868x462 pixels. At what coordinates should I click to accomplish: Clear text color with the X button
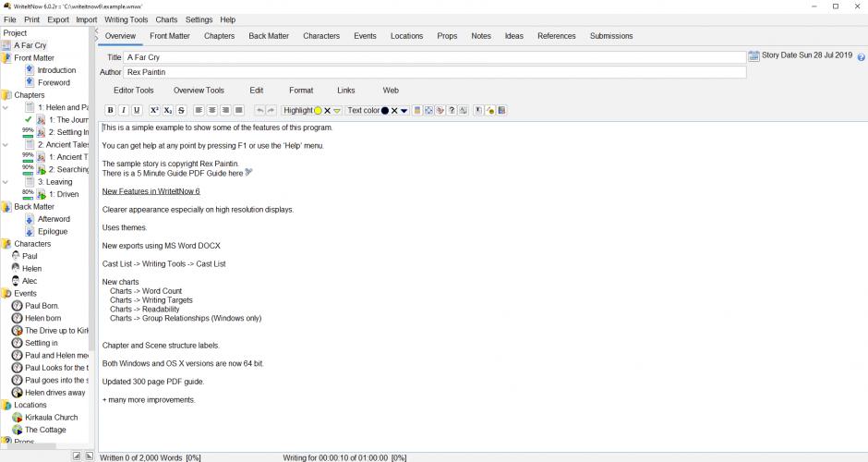pos(394,110)
